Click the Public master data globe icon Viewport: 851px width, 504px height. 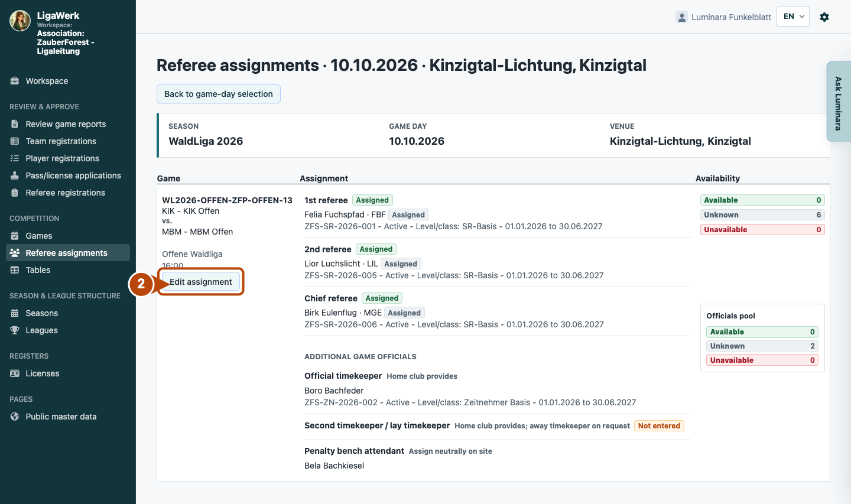[x=15, y=417]
